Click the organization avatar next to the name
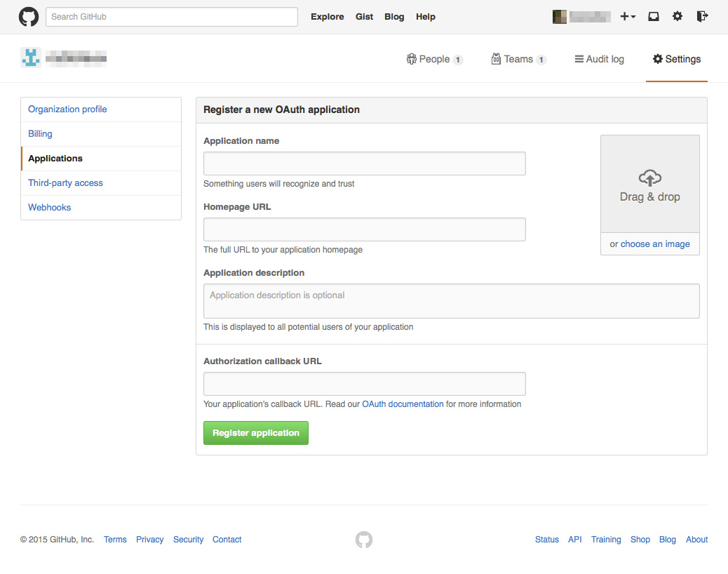This screenshot has width=728, height=574. click(30, 58)
